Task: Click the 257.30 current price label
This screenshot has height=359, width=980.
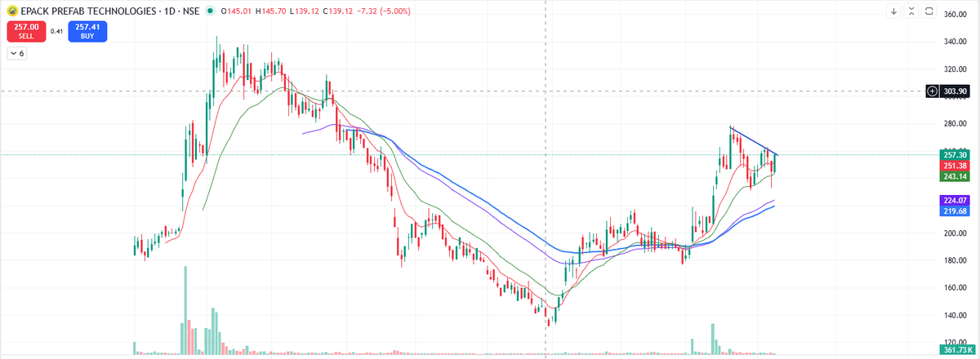Action: pos(955,154)
